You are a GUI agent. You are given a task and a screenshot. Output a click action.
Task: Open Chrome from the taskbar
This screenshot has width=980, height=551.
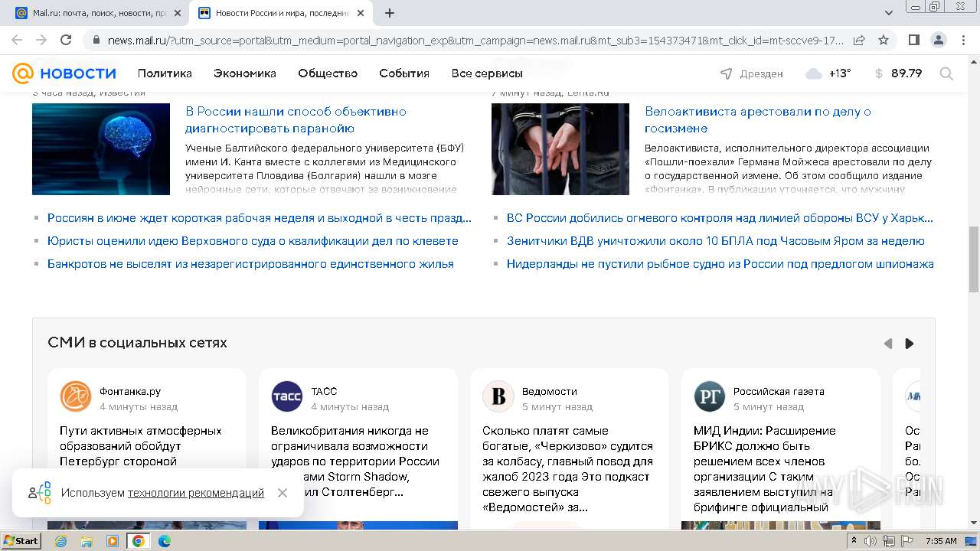coord(139,541)
